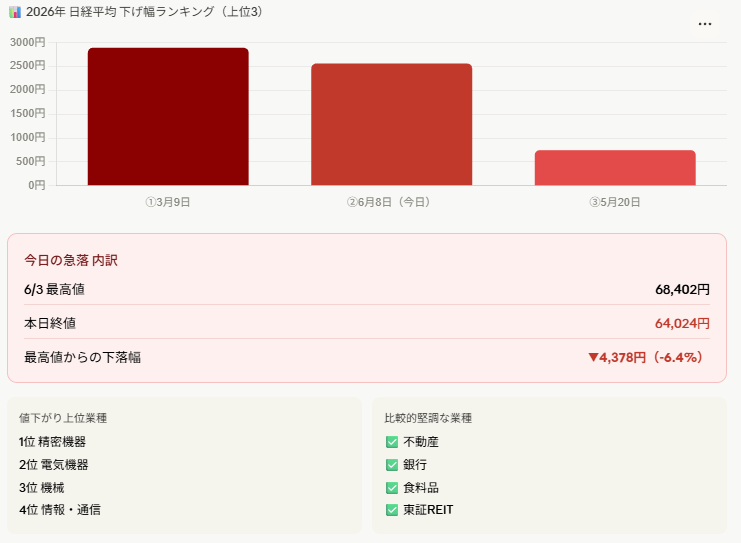741x543 pixels.
Task: Click the 値下がり上位業種 heading
Action: tap(63, 418)
